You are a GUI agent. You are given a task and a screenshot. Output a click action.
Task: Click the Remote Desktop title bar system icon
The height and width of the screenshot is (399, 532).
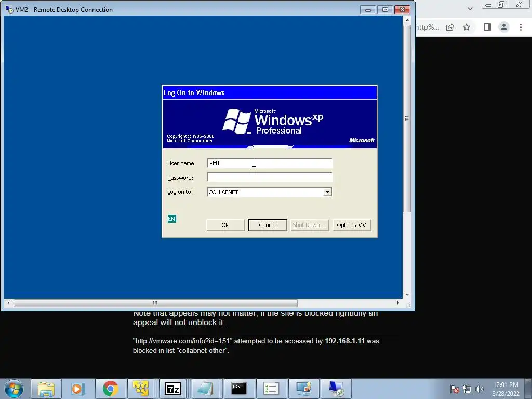tap(9, 9)
